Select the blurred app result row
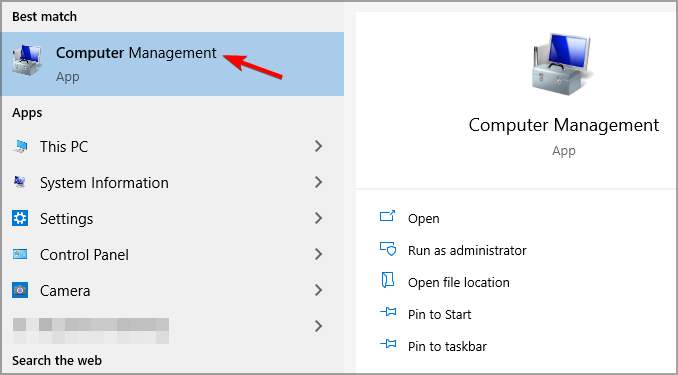 pyautogui.click(x=173, y=326)
